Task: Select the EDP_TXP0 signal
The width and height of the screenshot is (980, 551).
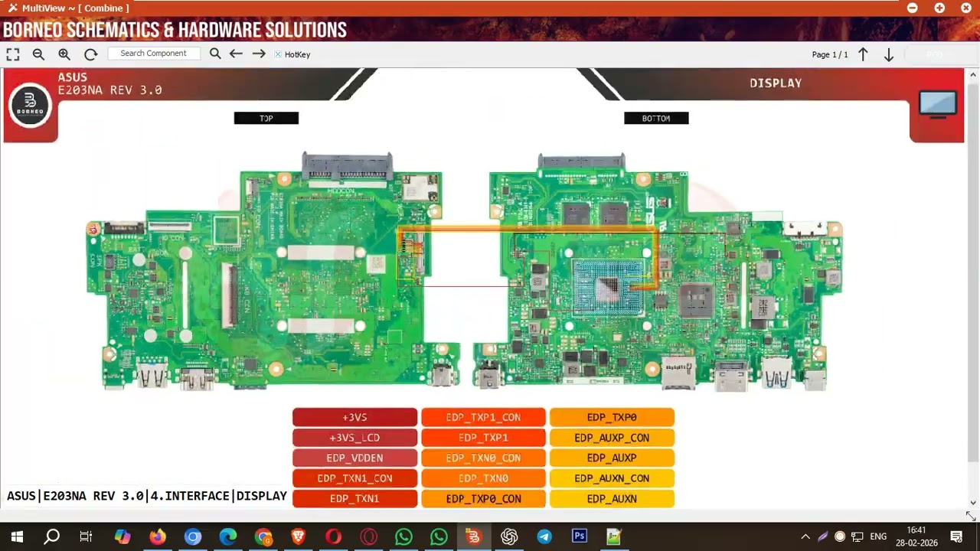Action: tap(612, 417)
